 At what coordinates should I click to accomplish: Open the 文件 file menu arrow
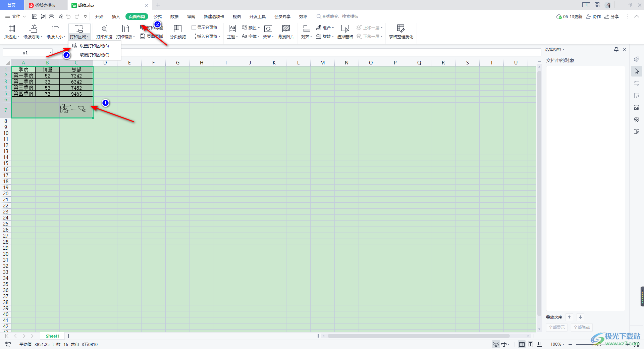24,16
